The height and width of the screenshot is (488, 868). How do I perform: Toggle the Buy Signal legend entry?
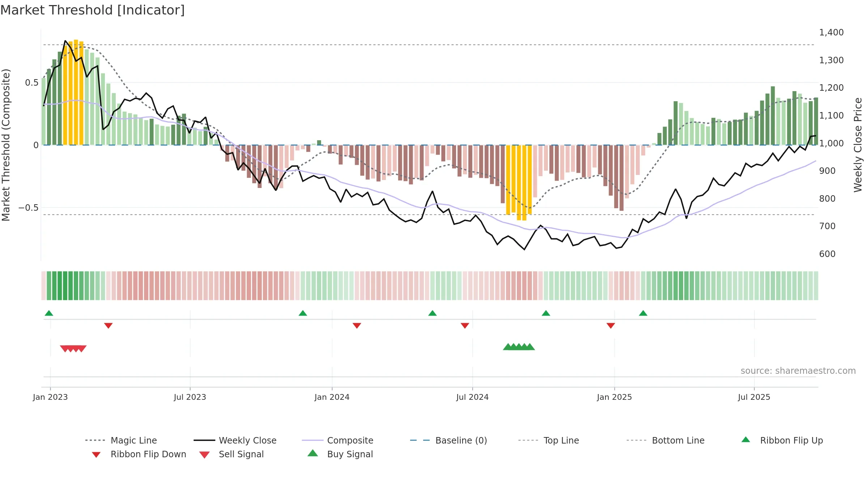(340, 454)
